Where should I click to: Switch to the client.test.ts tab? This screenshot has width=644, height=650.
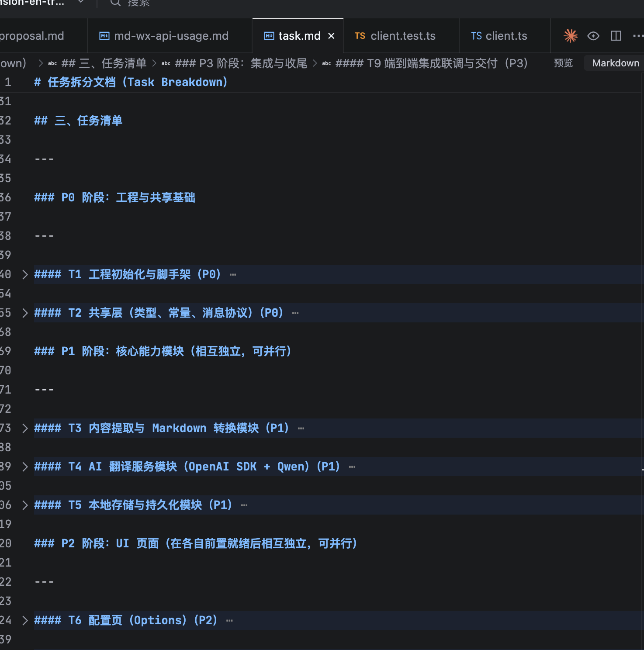tap(401, 36)
